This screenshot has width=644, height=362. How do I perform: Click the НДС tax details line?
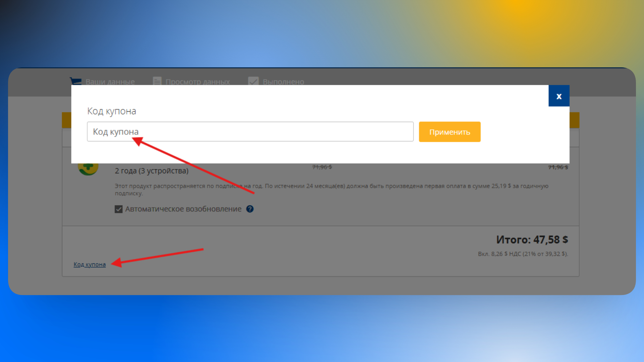pyautogui.click(x=523, y=254)
